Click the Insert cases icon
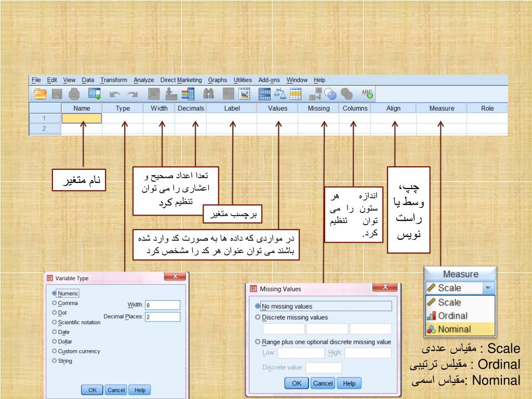 pos(228,94)
